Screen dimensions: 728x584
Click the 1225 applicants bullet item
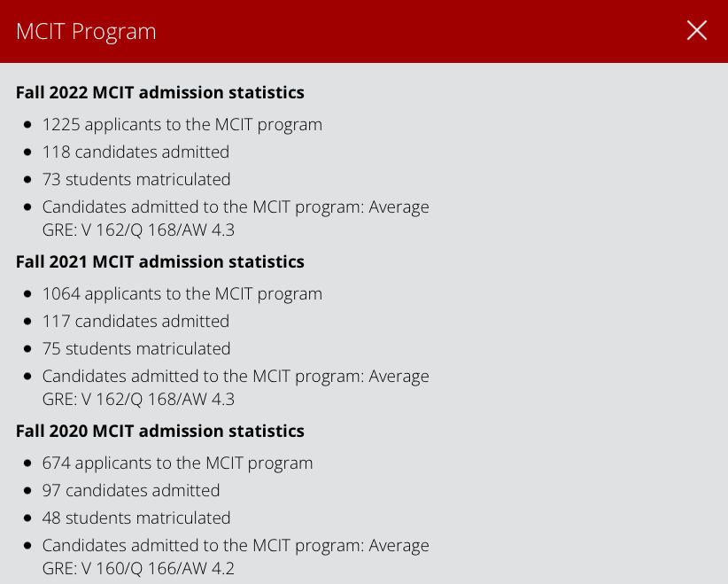click(182, 124)
